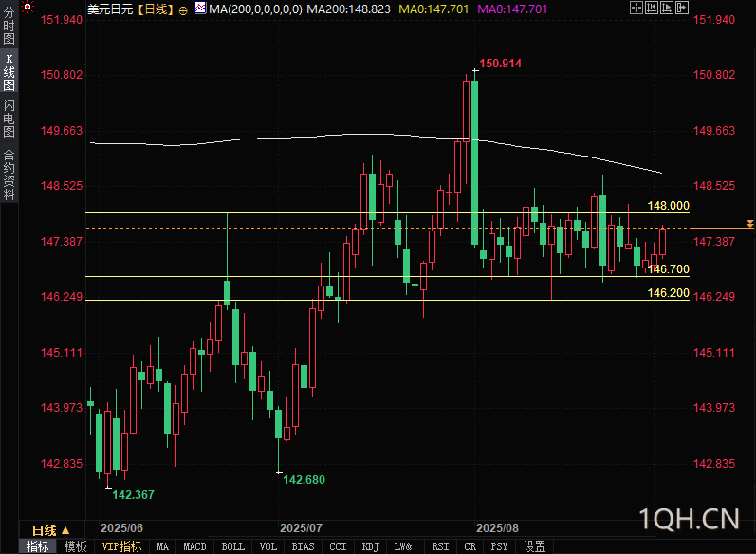
Task: Open indicator 设置 settings
Action: (534, 546)
